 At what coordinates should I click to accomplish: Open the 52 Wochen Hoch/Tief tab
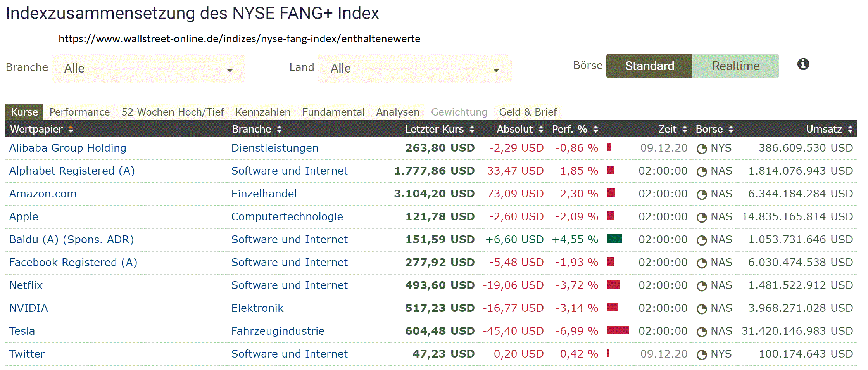[173, 112]
